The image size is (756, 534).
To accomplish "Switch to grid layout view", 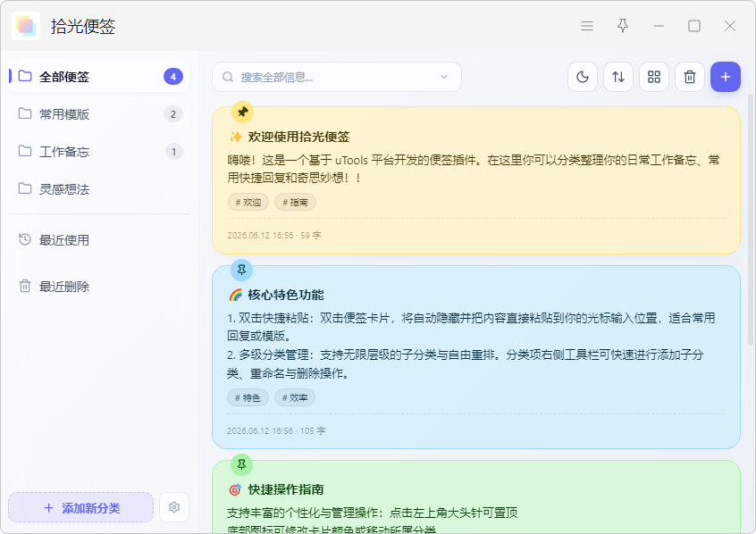I will [654, 77].
